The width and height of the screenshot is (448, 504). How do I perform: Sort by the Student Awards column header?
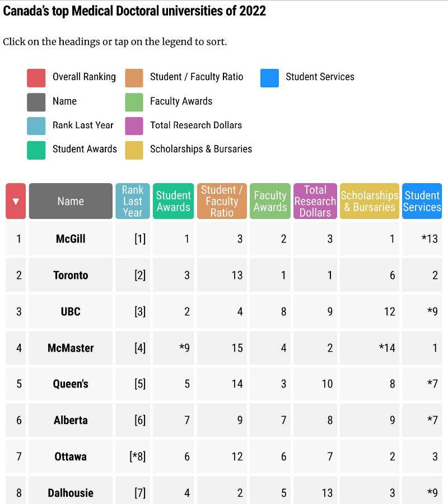173,201
